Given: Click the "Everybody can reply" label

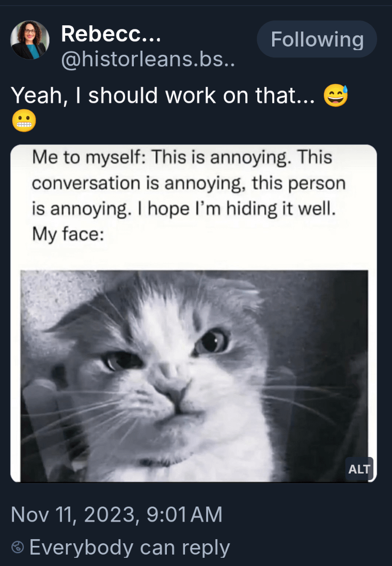Looking at the screenshot, I should pos(130,547).
